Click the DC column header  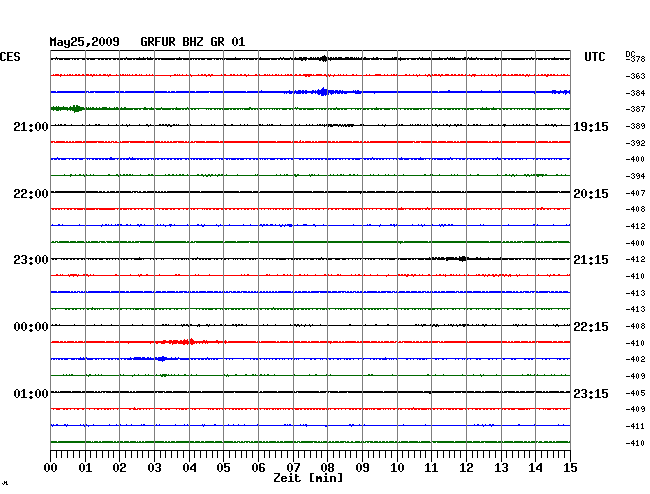click(x=630, y=54)
